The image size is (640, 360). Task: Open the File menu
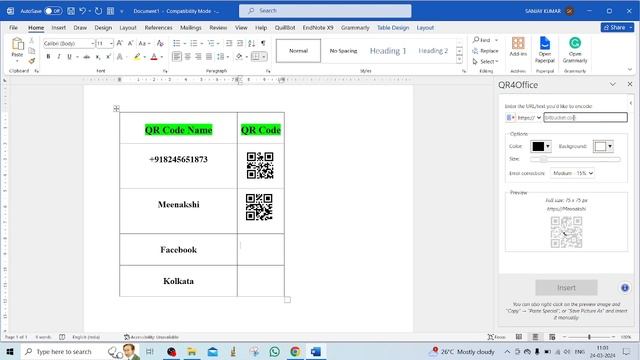click(x=13, y=28)
